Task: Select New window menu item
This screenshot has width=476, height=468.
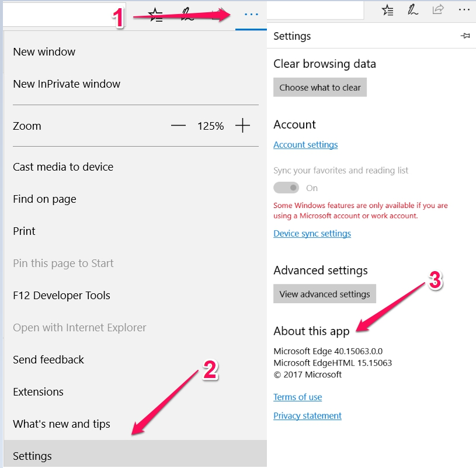Action: (x=135, y=51)
